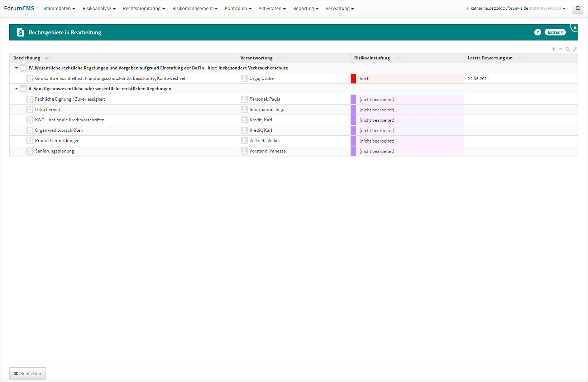This screenshot has width=588, height=382.
Task: Click the help question mark icon
Action: pos(537,32)
